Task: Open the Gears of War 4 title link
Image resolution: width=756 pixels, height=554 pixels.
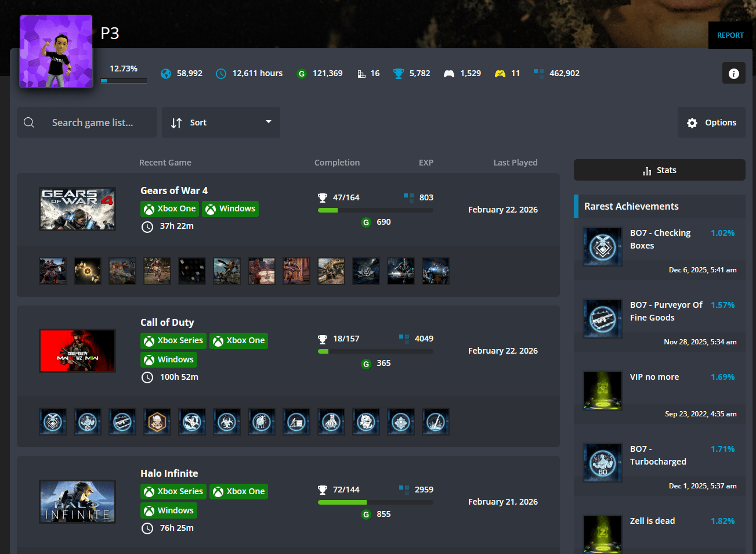Action: [x=174, y=190]
